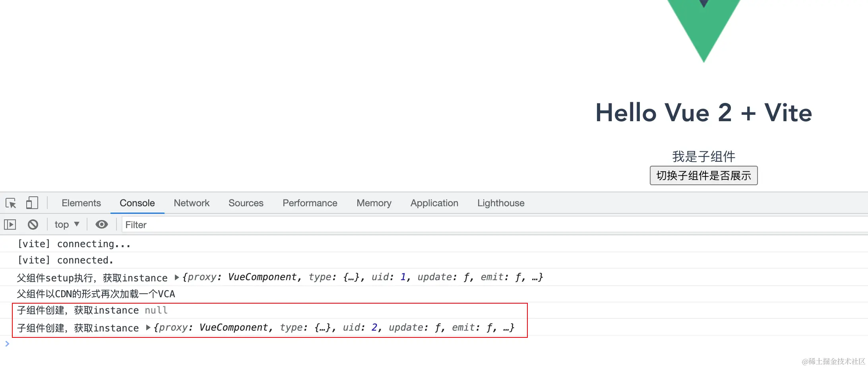Click the console prompt chevron
Screen dimensions: 868x368
click(7, 344)
